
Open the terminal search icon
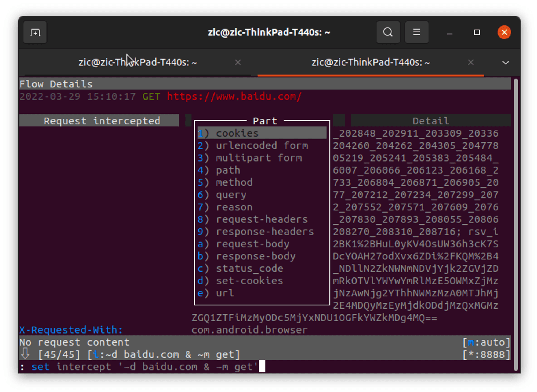[x=388, y=32]
